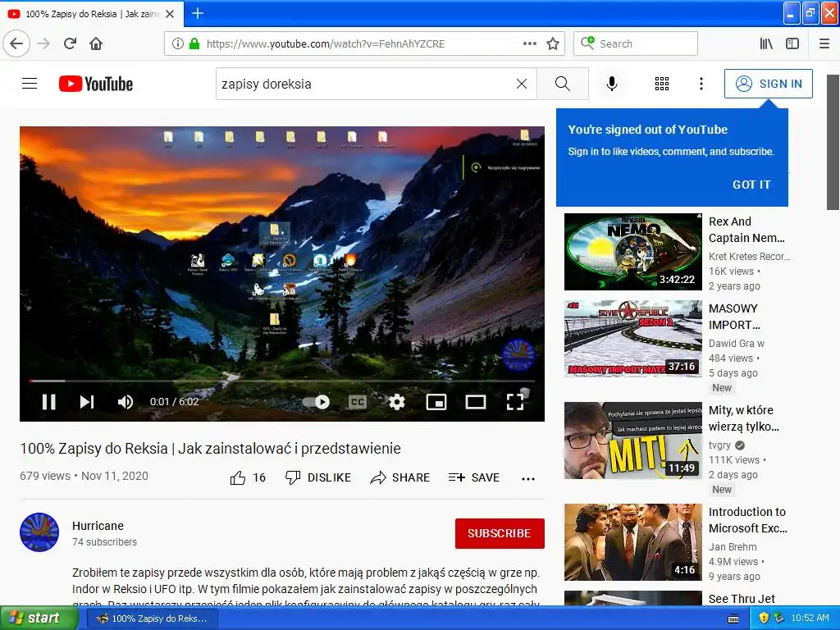840x630 pixels.
Task: Open MASOWY IMPORT video thumbnail
Action: point(632,339)
